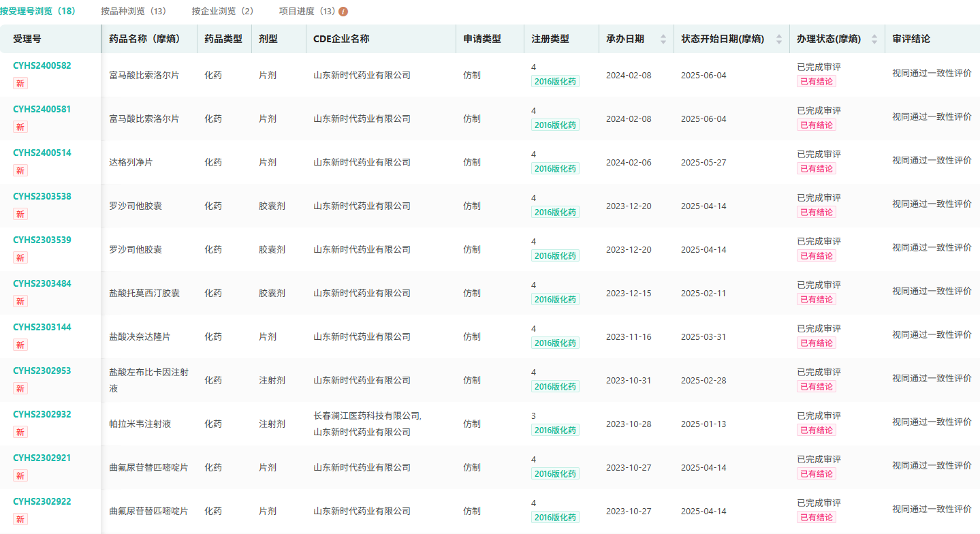Open acceptance number CYHS2303484 link

(42, 283)
